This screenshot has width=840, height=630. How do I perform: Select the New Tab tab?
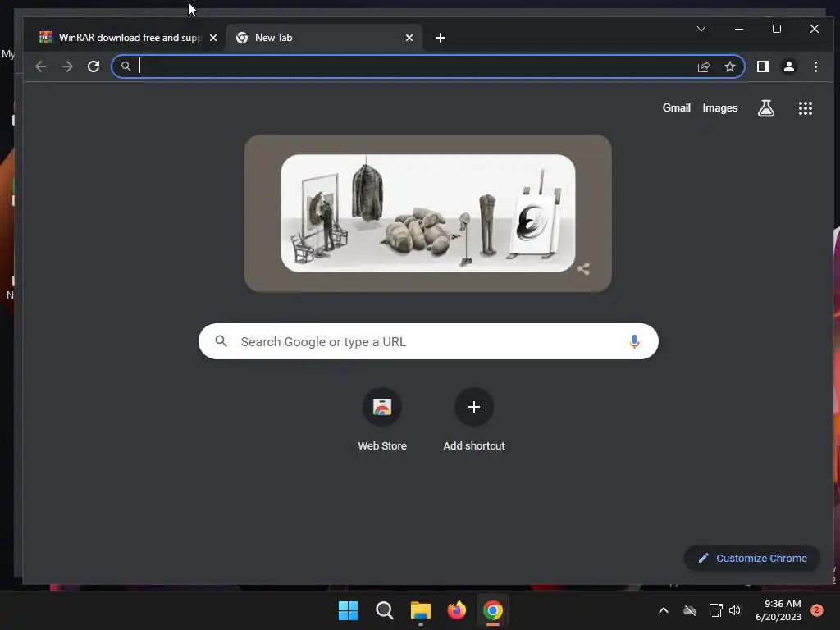(323, 38)
